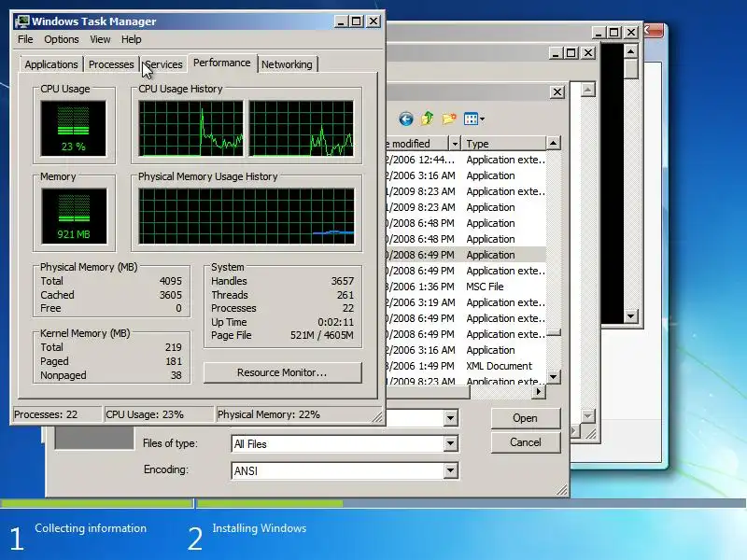Open the View menu in Task Manager
747x560 pixels.
100,39
